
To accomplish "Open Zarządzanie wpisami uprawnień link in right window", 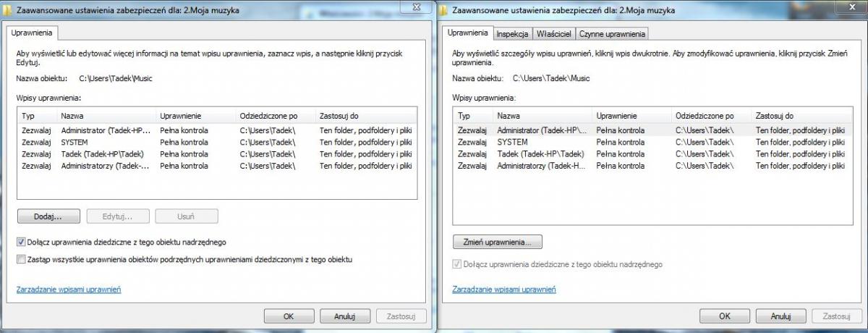I will 504,290.
